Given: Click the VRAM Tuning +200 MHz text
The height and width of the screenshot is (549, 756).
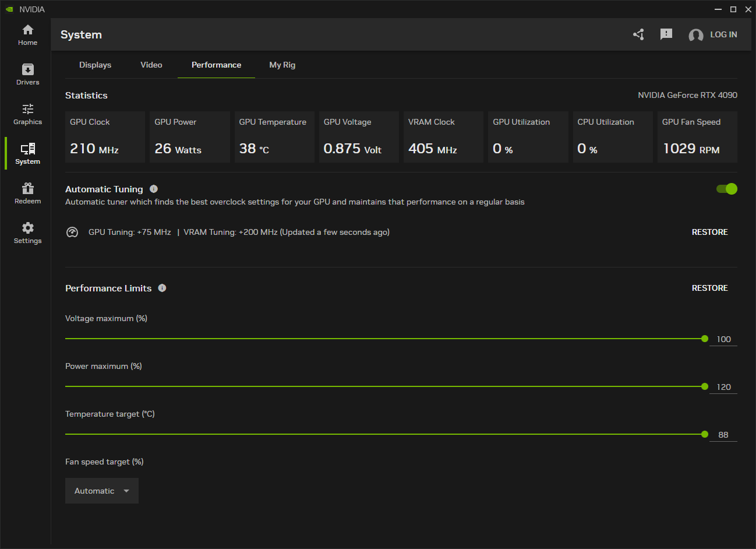Looking at the screenshot, I should (x=231, y=232).
